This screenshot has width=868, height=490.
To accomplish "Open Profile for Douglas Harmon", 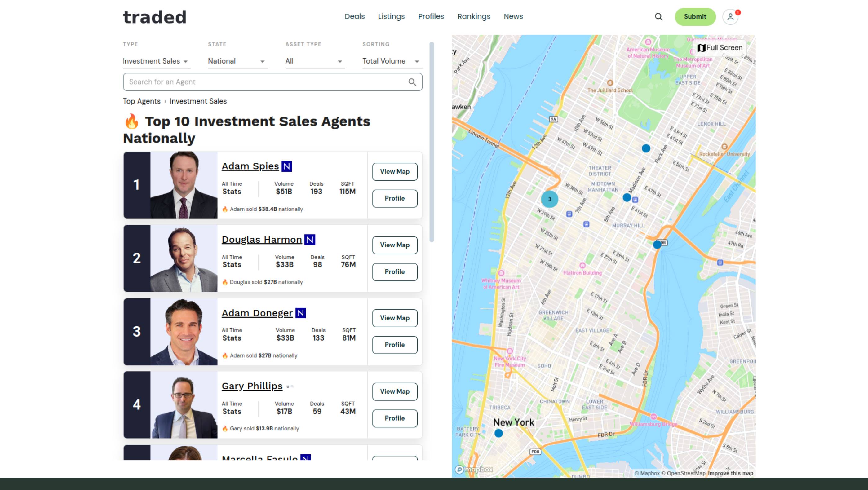I will [395, 272].
